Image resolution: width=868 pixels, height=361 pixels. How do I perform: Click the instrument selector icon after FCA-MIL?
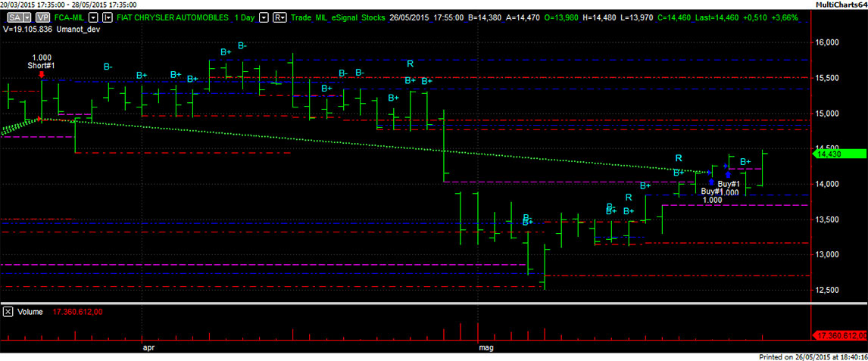(x=107, y=17)
